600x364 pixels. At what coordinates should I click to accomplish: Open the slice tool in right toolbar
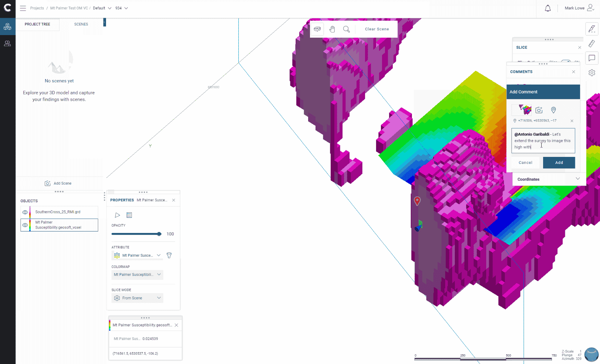592,29
